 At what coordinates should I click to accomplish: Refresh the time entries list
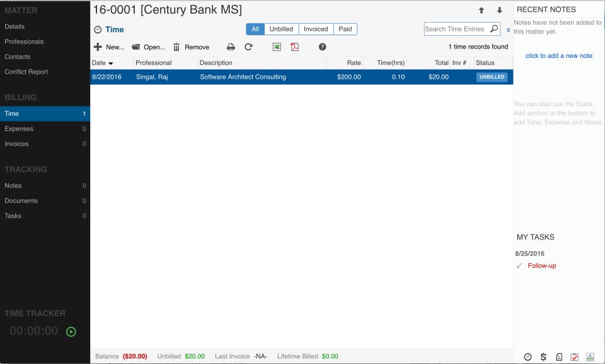(x=248, y=47)
